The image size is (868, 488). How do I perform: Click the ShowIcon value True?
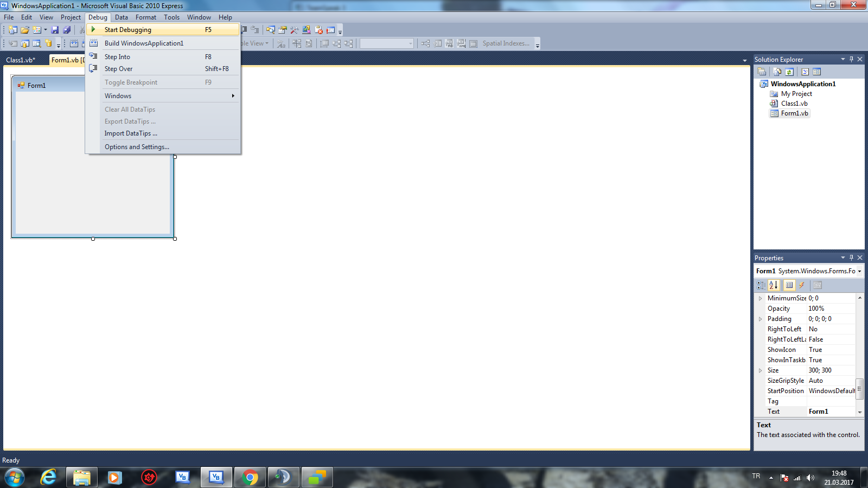tap(831, 350)
